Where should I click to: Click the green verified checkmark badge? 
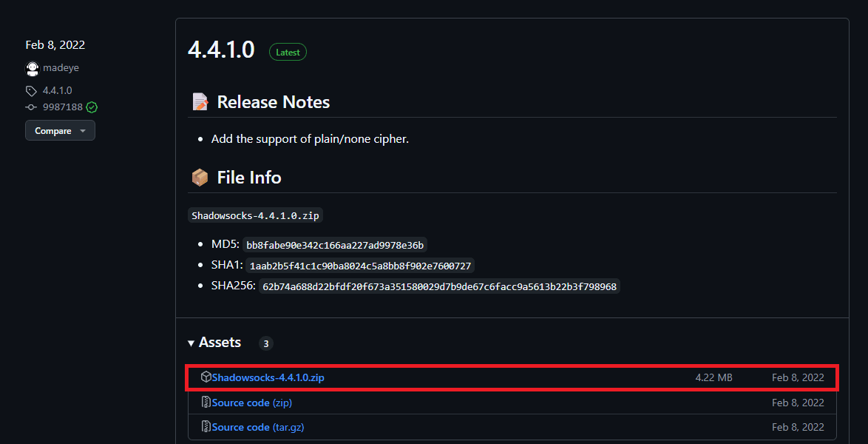[91, 107]
